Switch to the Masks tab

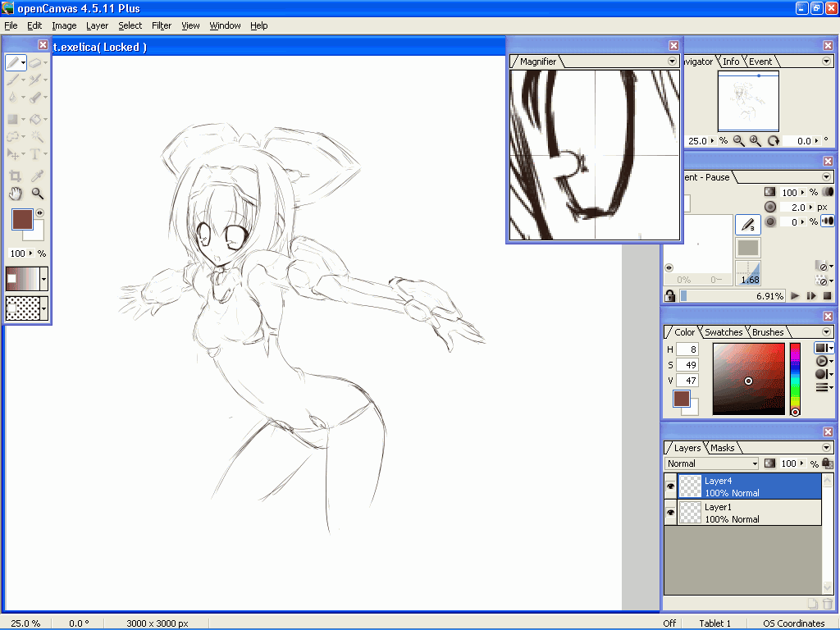(722, 448)
